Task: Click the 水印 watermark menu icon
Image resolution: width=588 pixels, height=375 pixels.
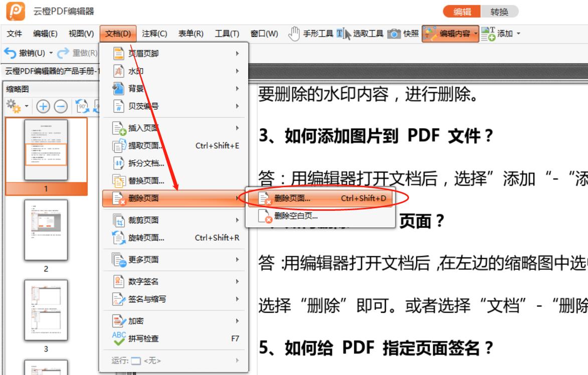Action: tap(118, 71)
